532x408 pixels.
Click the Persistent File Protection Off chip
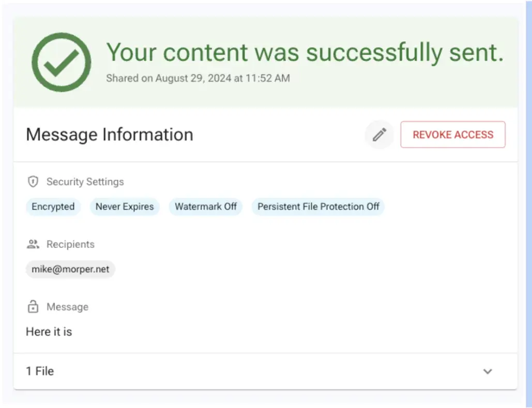(318, 207)
